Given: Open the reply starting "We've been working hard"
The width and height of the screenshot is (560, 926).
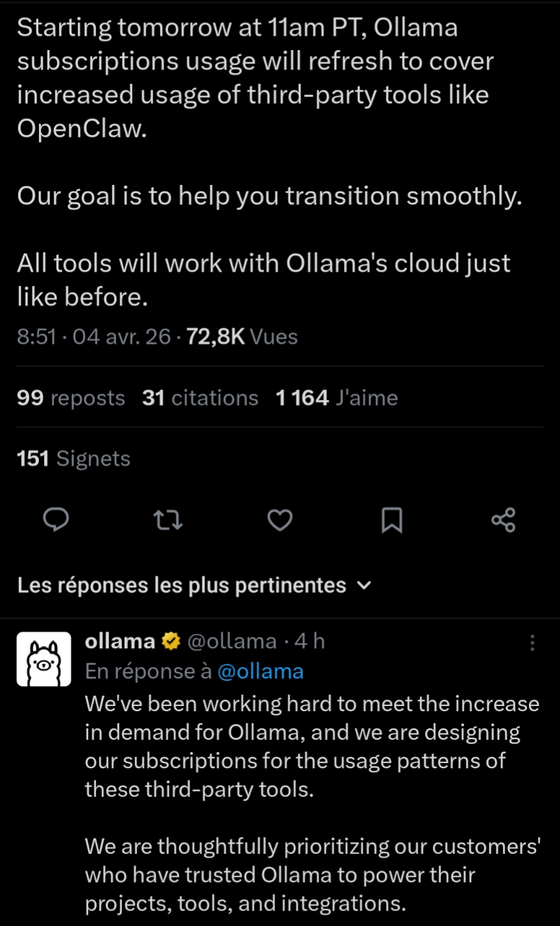Looking at the screenshot, I should coord(311,746).
